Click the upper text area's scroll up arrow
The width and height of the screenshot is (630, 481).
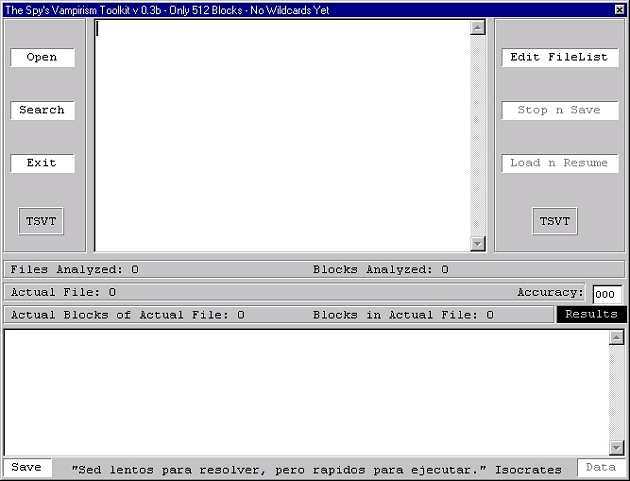coord(477,27)
